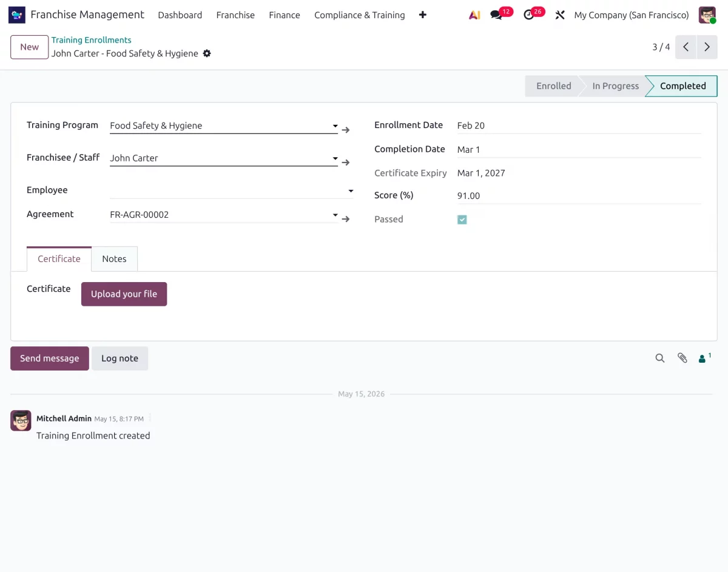Click Mitchell Admin avatar in chatter message

[21, 420]
